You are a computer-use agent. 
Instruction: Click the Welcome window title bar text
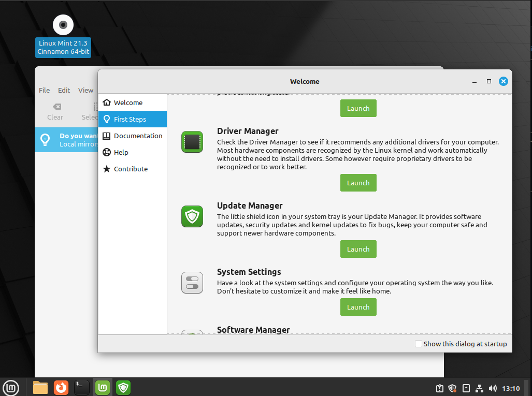click(x=305, y=81)
